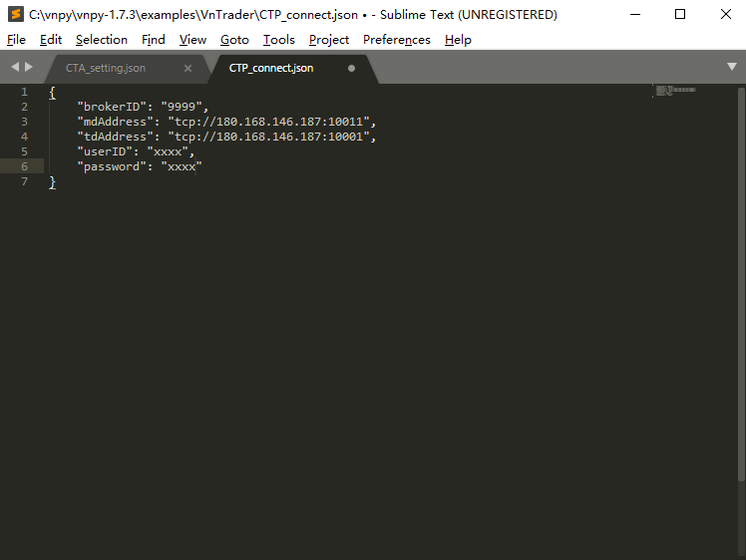The height and width of the screenshot is (560, 746).
Task: Open the Goto menu
Action: click(x=234, y=40)
